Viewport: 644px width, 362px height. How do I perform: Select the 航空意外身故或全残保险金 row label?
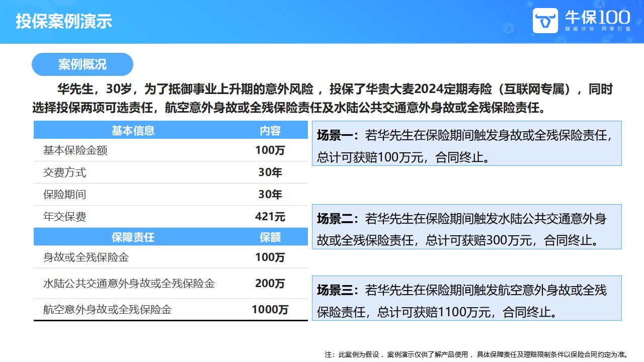click(107, 310)
